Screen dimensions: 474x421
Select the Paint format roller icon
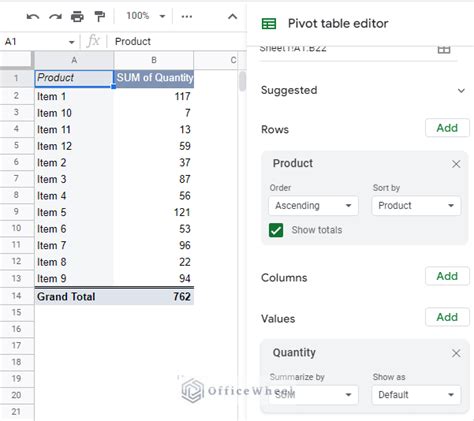[x=99, y=16]
